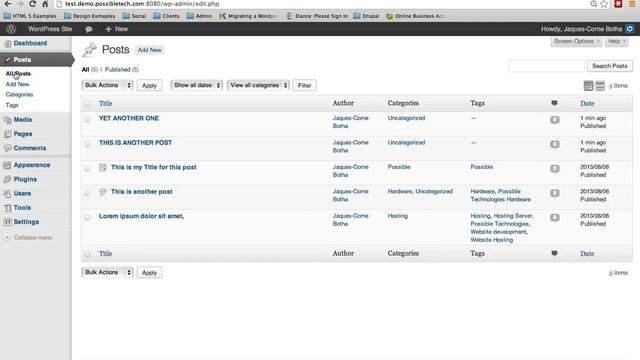This screenshot has height=360, width=640.
Task: Reload the page with refresh icon
Action: [32, 4]
